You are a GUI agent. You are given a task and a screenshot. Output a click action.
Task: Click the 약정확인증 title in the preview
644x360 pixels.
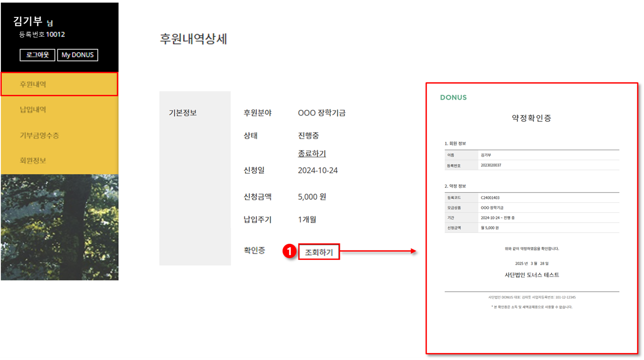[532, 118]
